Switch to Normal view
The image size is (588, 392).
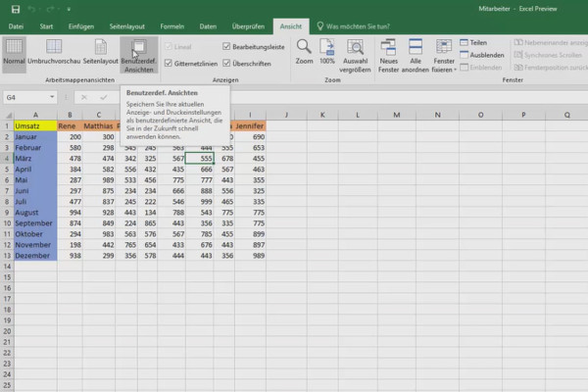[14, 55]
